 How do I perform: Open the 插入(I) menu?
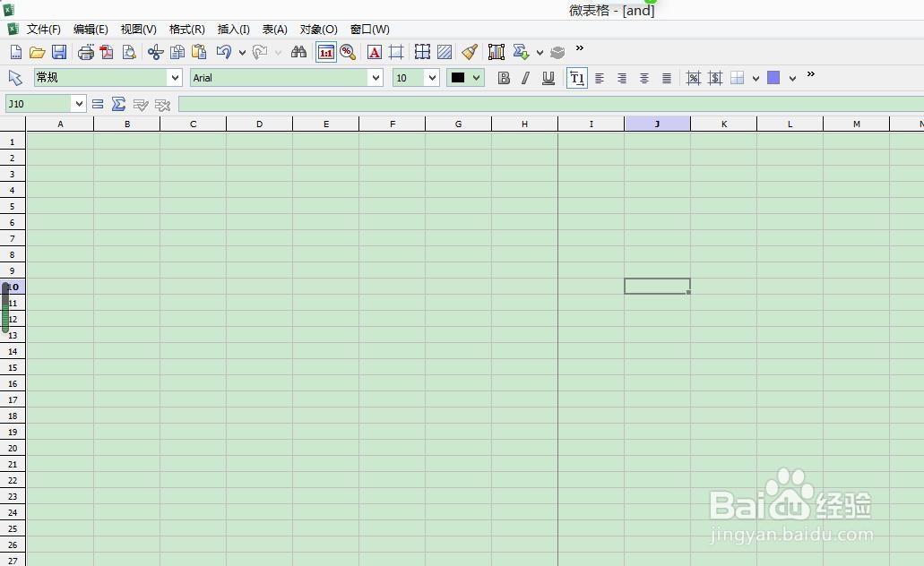[233, 30]
